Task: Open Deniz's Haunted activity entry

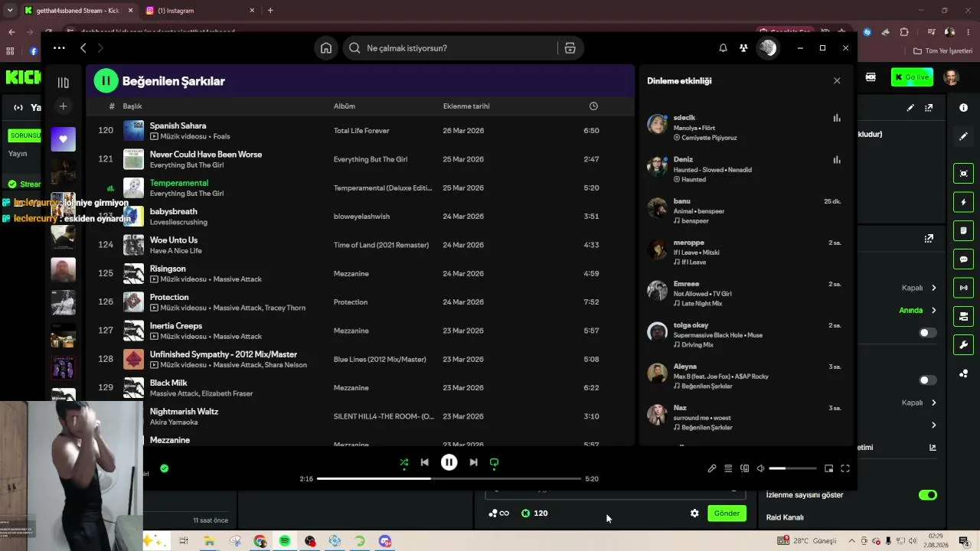Action: pos(744,169)
